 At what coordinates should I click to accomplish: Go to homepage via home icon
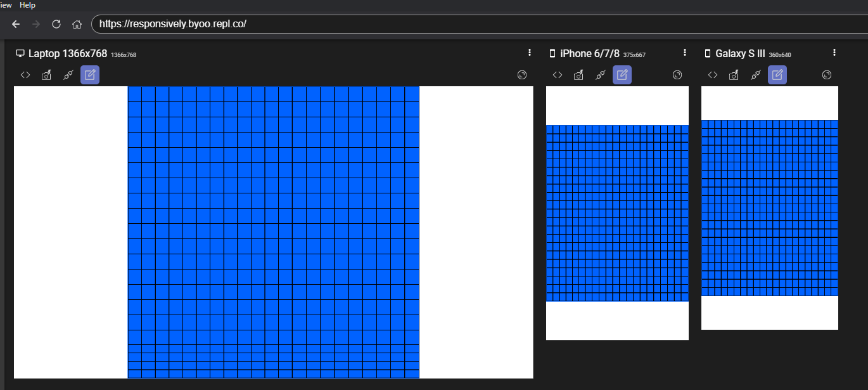[77, 24]
